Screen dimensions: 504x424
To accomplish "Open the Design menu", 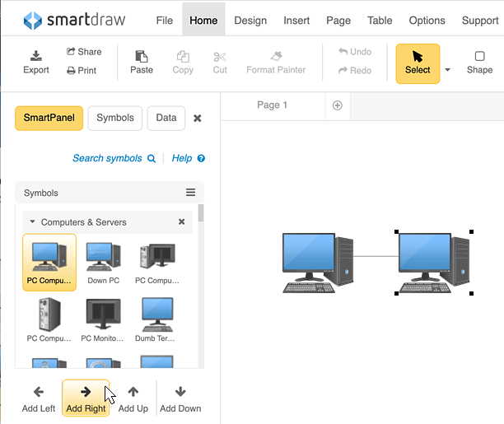I will pos(250,21).
